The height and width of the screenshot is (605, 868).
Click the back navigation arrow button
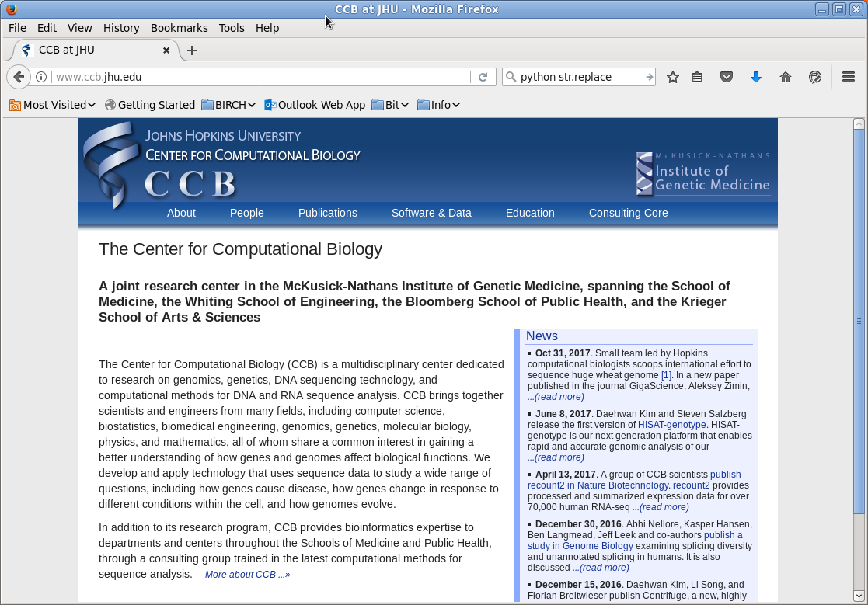click(x=19, y=77)
